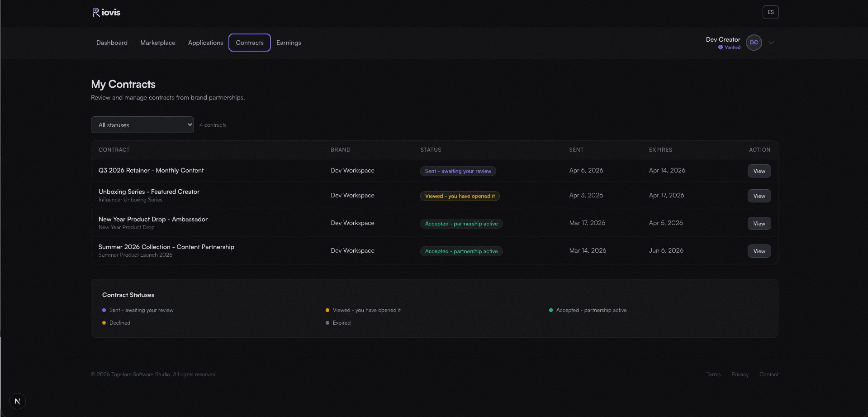Click 'Q3 2026 Retainer - Monthly Content' title
This screenshot has width=868, height=417.
(151, 170)
